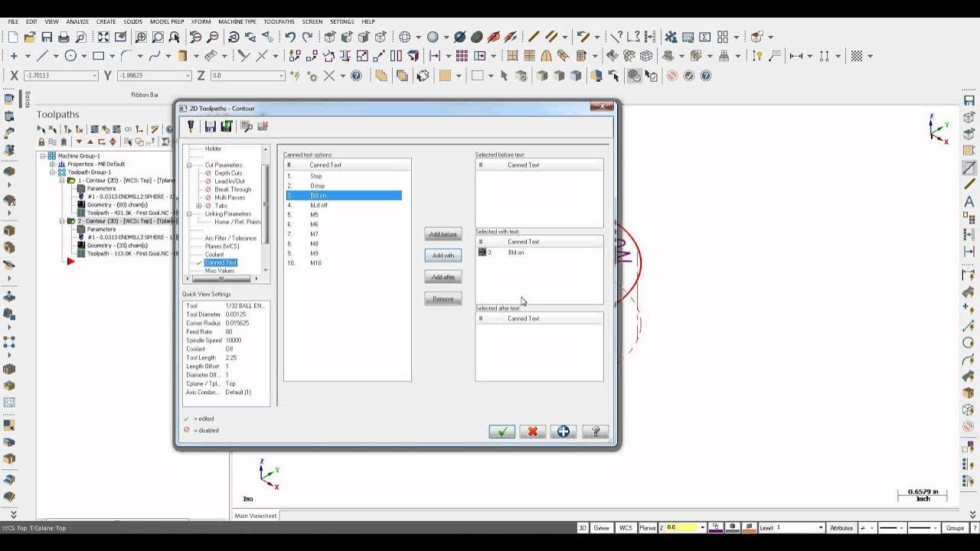Cancel dialog with the red X button
The image size is (980, 551).
(x=533, y=432)
